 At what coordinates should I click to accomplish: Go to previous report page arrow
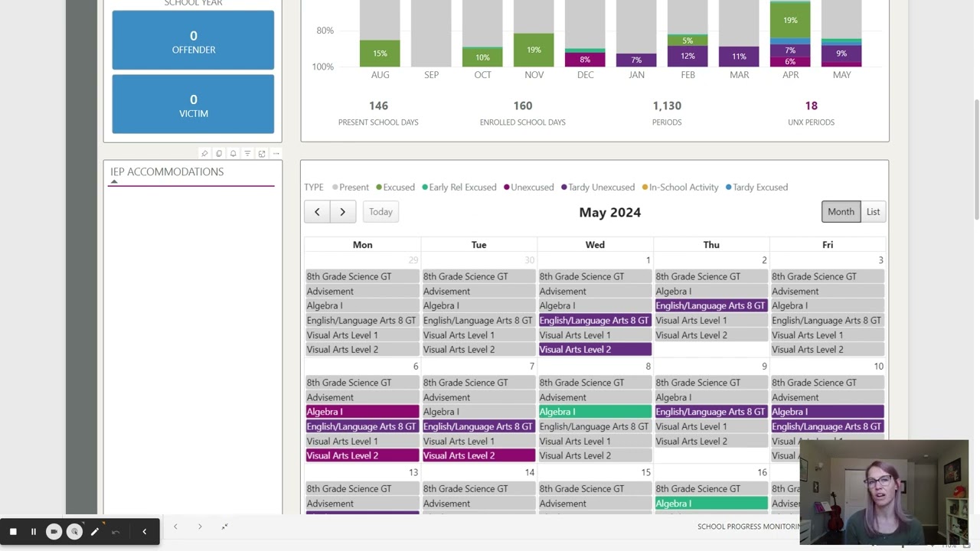point(175,527)
